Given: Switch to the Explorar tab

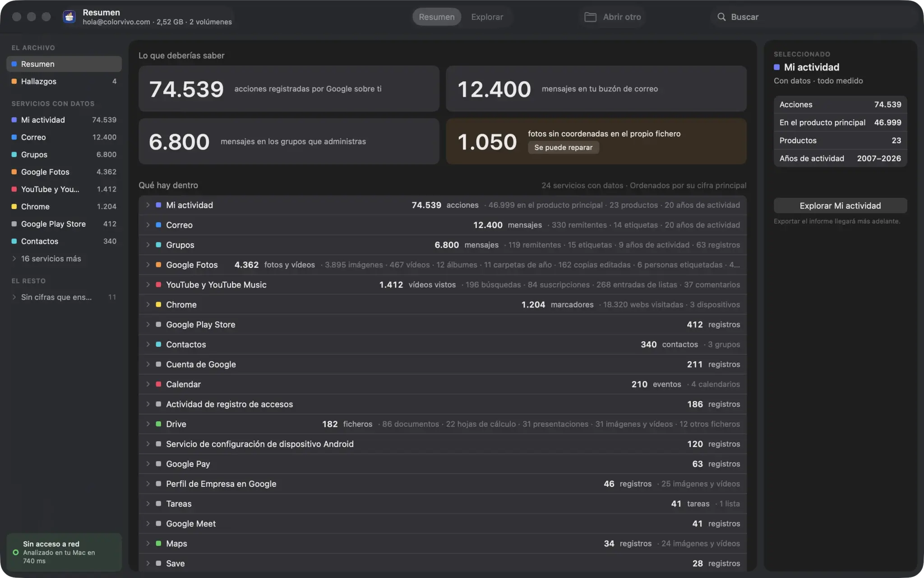Looking at the screenshot, I should [x=487, y=17].
